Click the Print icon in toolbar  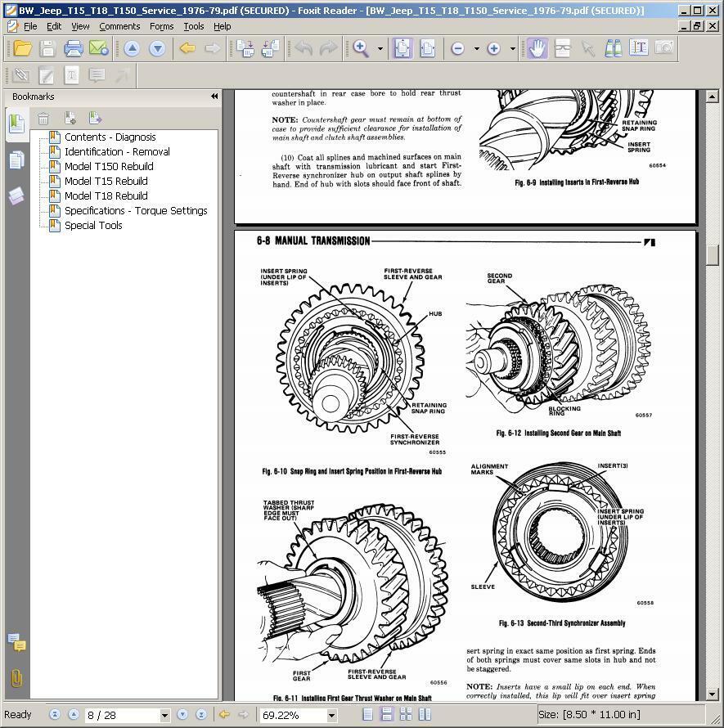(74, 49)
